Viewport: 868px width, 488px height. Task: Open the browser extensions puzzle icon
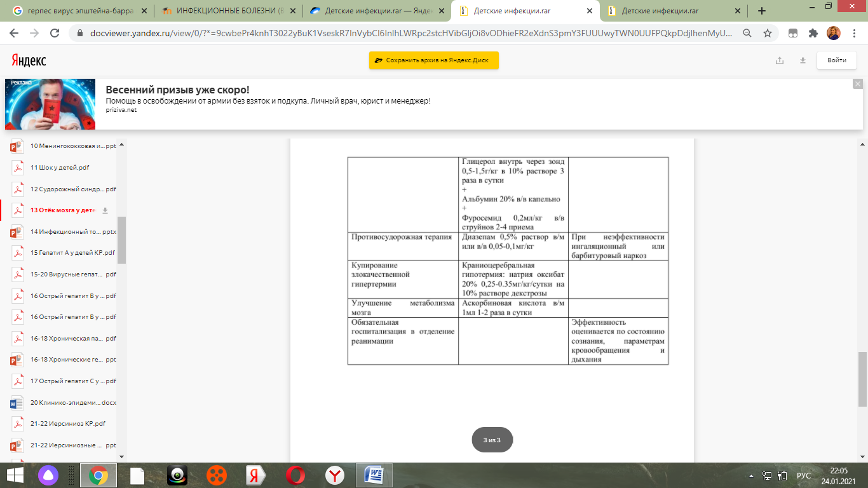point(813,33)
